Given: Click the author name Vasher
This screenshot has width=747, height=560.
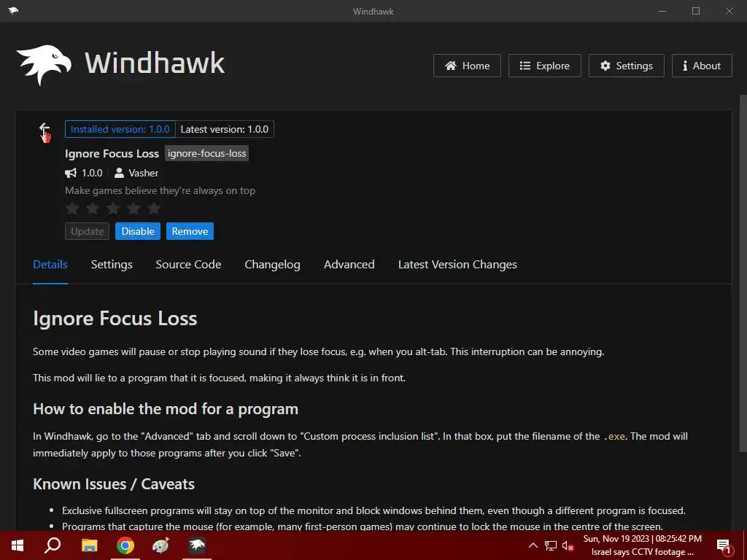Looking at the screenshot, I should click(144, 173).
